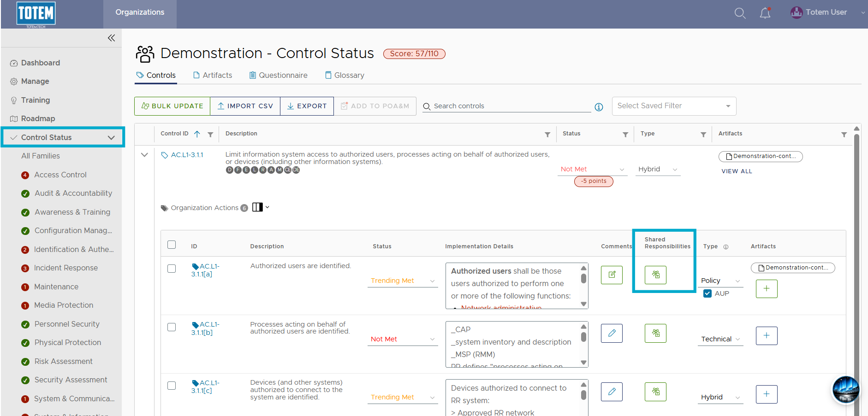Open the Not Met status dropdown for AC.L1-3.1.1

click(593, 170)
